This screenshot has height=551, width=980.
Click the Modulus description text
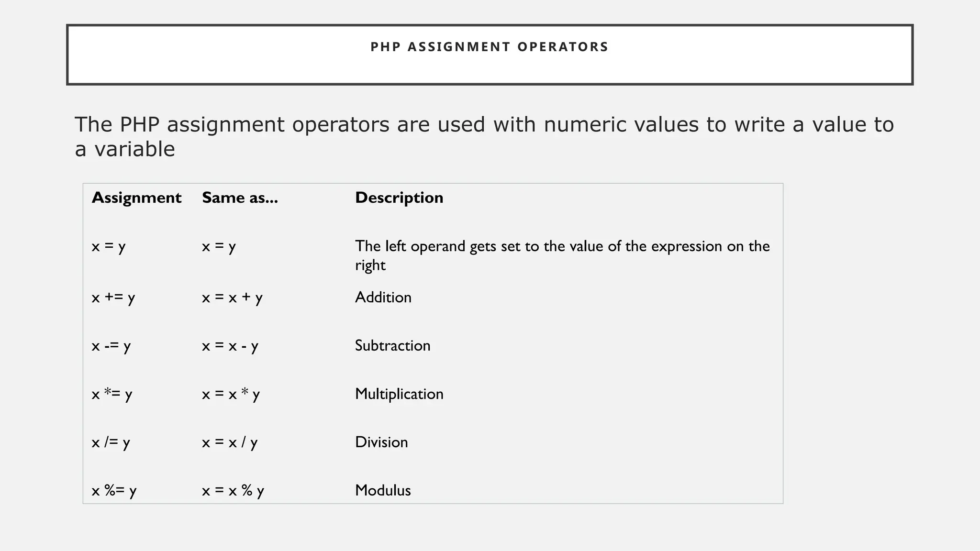coord(383,491)
